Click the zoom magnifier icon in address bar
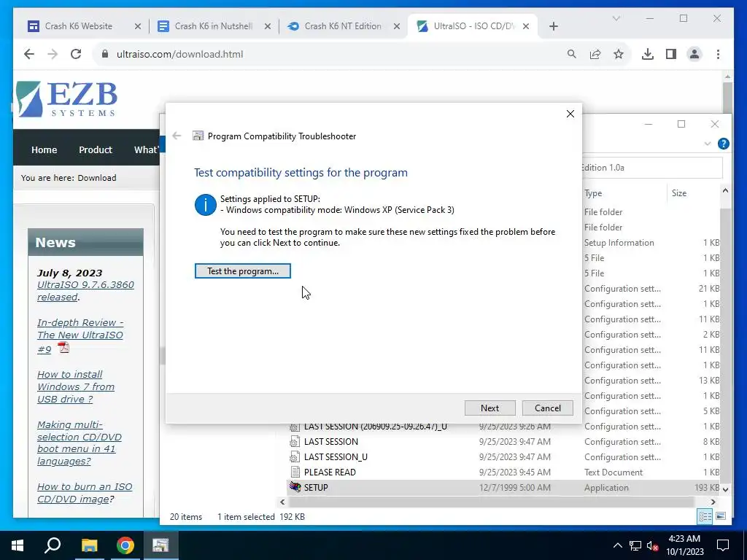 [x=572, y=54]
